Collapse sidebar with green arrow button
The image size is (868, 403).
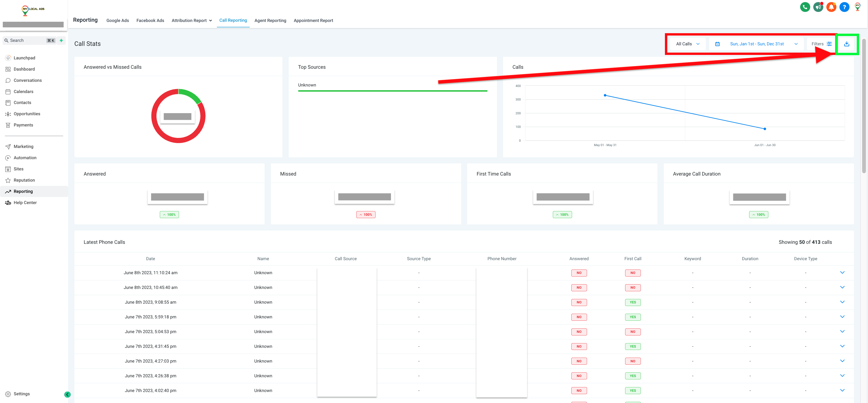click(67, 394)
